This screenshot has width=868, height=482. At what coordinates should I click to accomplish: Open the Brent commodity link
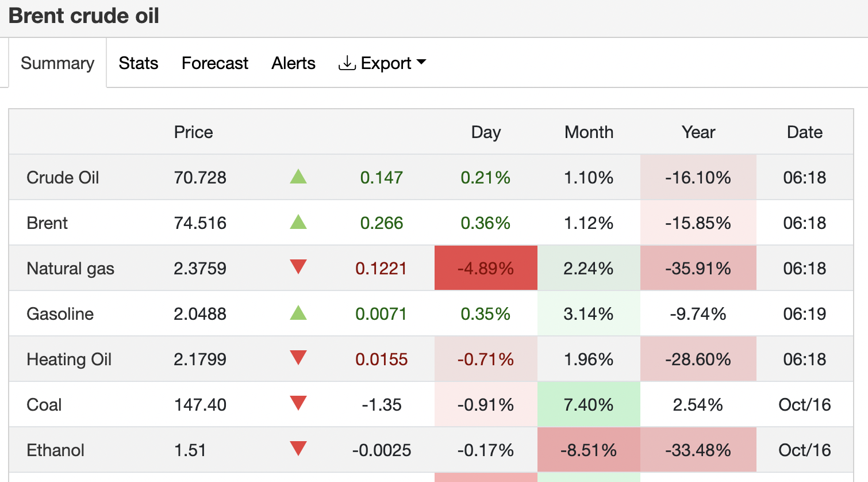point(47,223)
